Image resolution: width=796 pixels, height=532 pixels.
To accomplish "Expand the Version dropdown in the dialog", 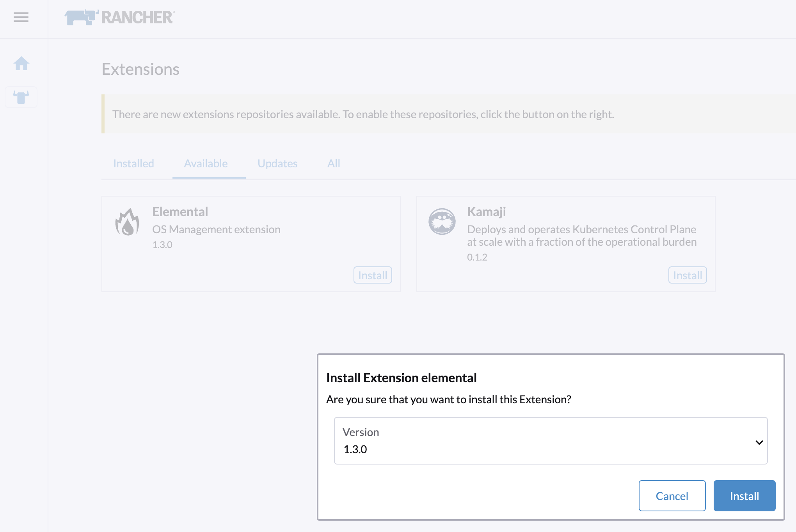I will coord(759,442).
